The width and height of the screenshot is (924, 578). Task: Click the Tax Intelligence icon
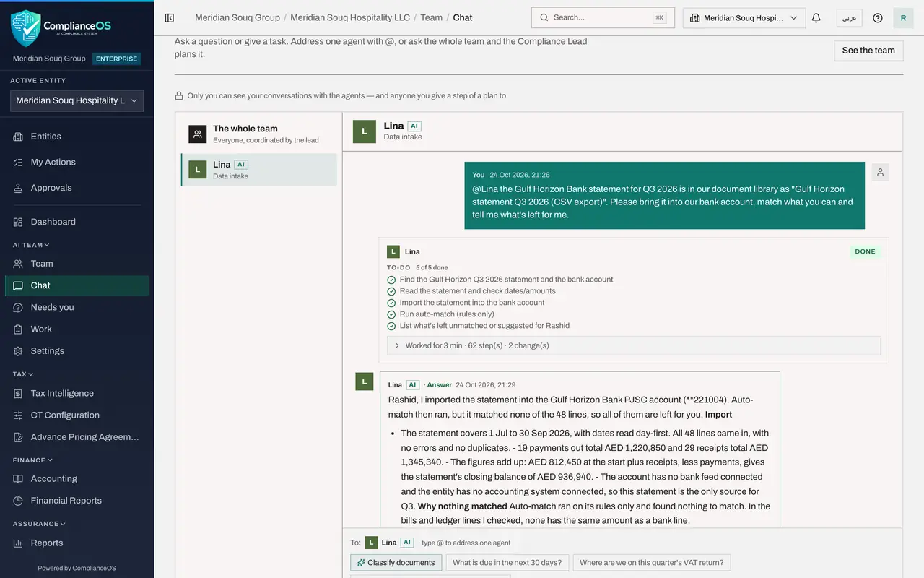tap(18, 394)
